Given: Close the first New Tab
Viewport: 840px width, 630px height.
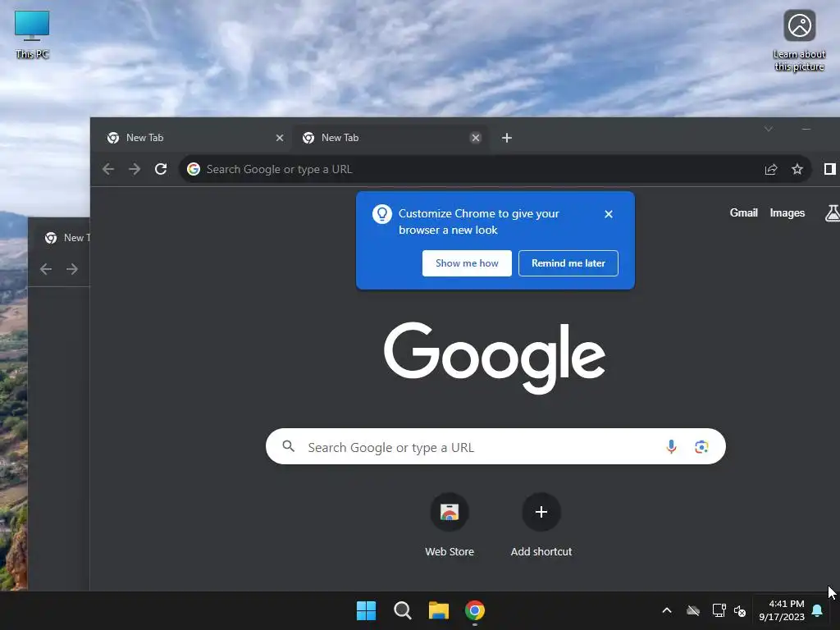Looking at the screenshot, I should tap(280, 138).
